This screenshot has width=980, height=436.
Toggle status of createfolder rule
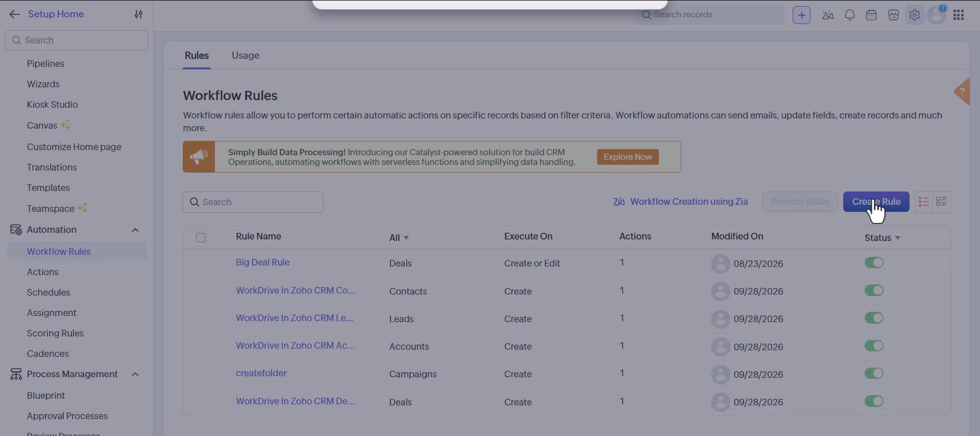pyautogui.click(x=874, y=373)
